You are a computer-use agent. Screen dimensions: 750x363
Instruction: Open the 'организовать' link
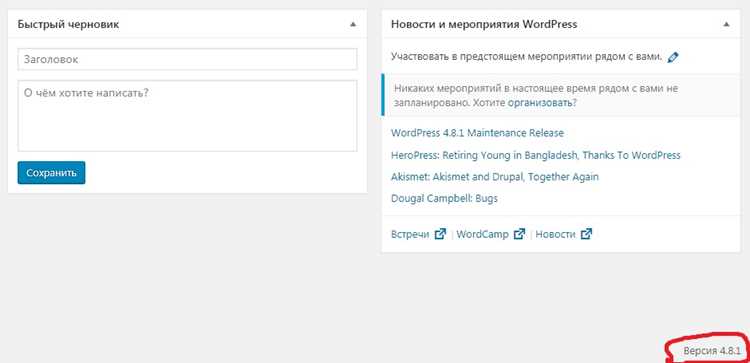click(541, 103)
